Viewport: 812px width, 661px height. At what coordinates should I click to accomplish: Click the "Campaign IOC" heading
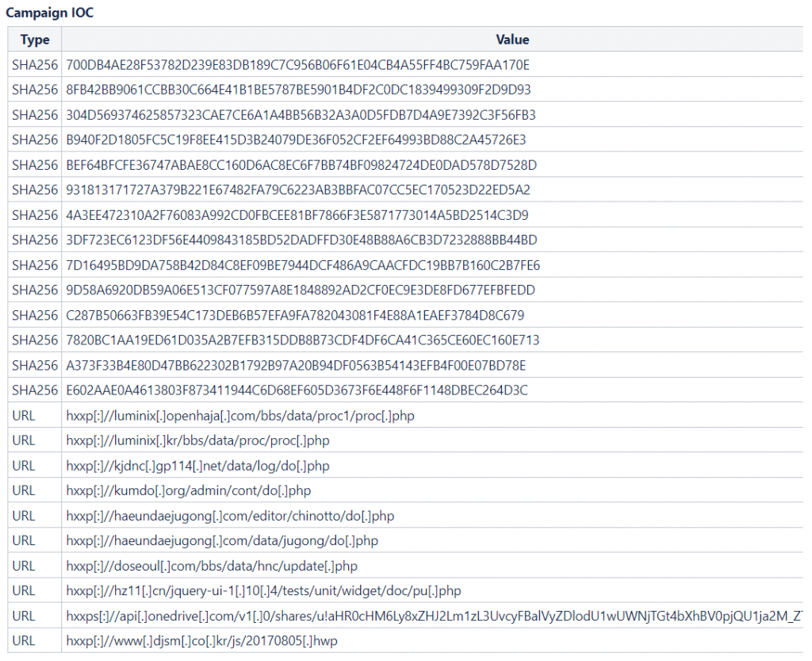[x=49, y=14]
